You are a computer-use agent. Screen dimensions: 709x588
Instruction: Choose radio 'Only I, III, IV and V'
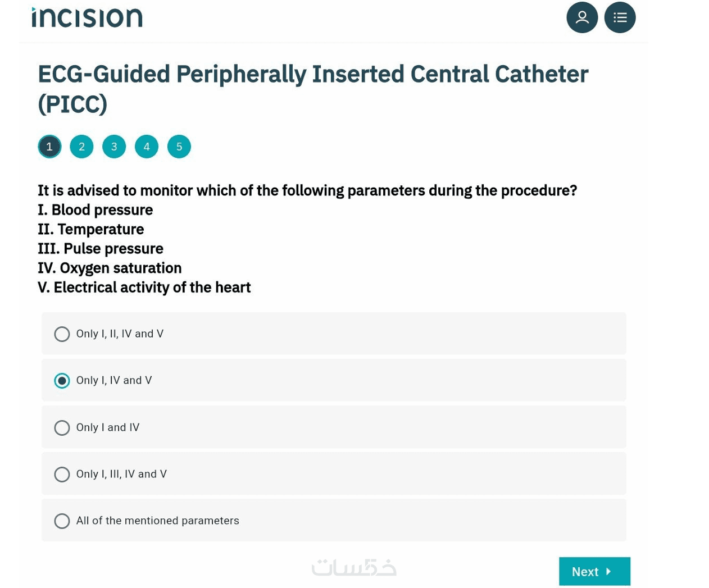pyautogui.click(x=62, y=475)
